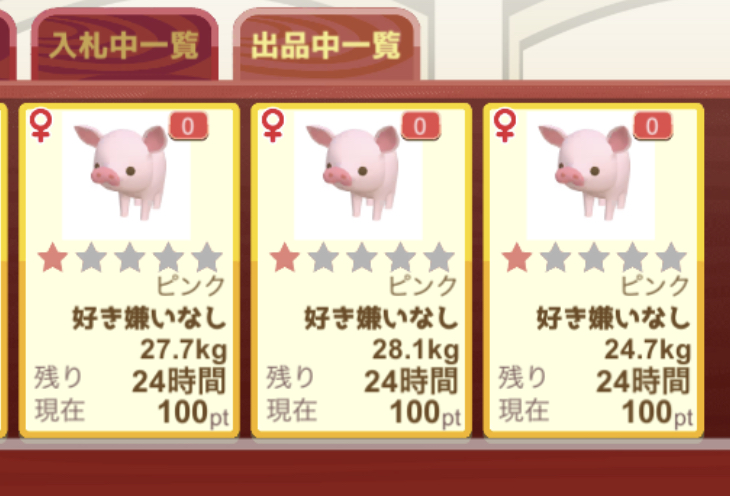This screenshot has width=730, height=496.
Task: Click the 28.1kg weight text
Action: coord(416,350)
